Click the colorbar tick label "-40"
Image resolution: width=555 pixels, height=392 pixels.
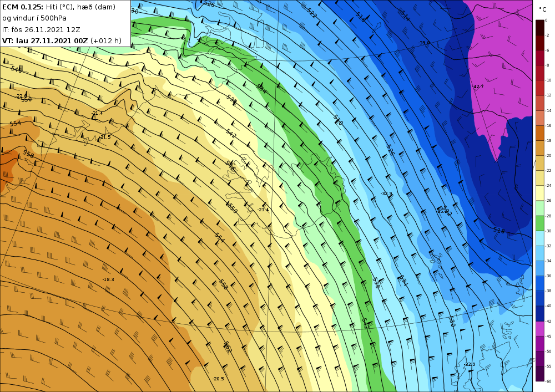pyautogui.click(x=549, y=306)
